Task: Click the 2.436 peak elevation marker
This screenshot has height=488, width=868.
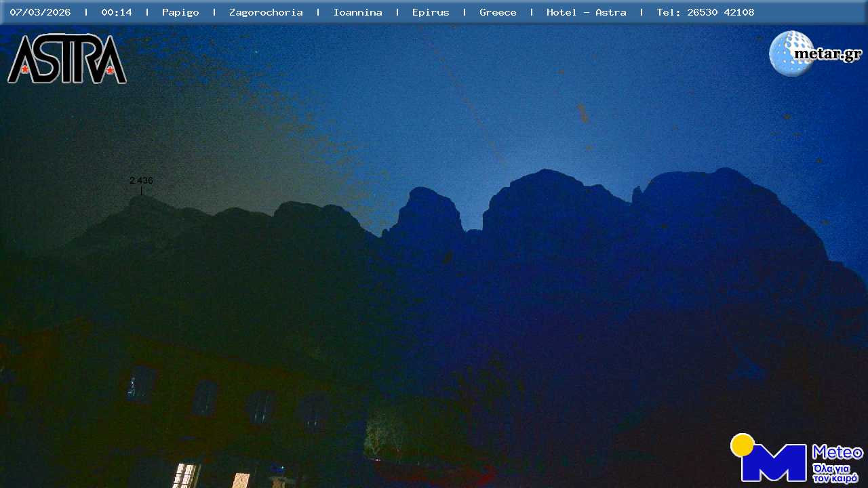Action: [x=141, y=181]
